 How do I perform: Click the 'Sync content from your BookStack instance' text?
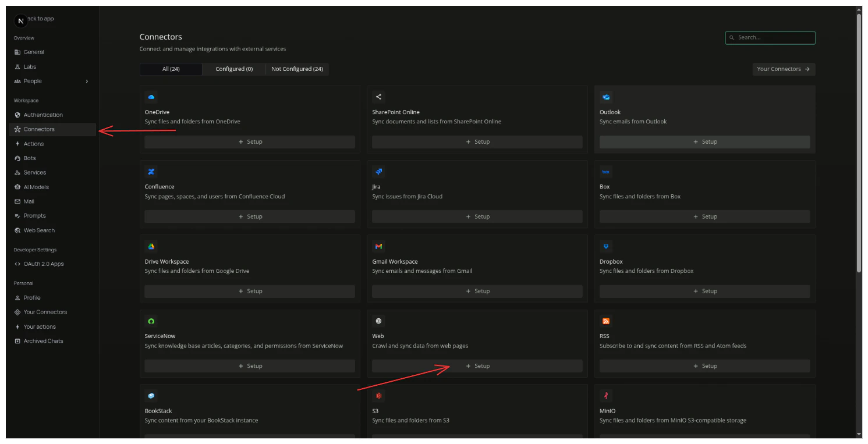(x=201, y=421)
